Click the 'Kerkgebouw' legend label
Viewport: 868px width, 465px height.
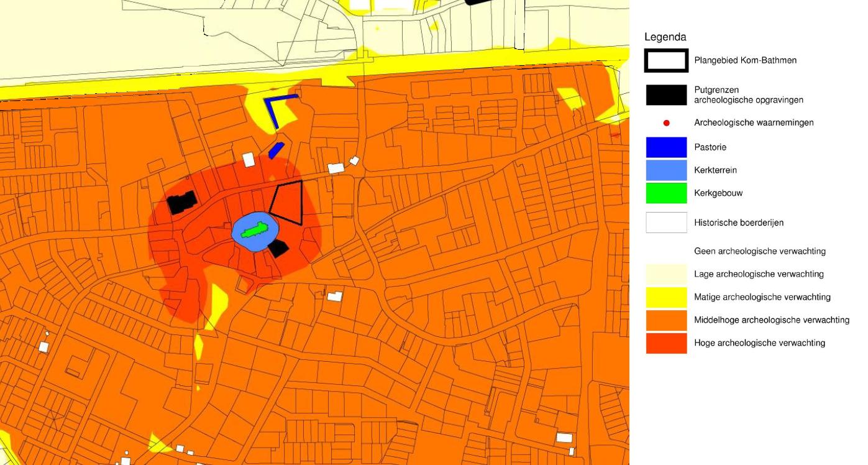point(718,193)
